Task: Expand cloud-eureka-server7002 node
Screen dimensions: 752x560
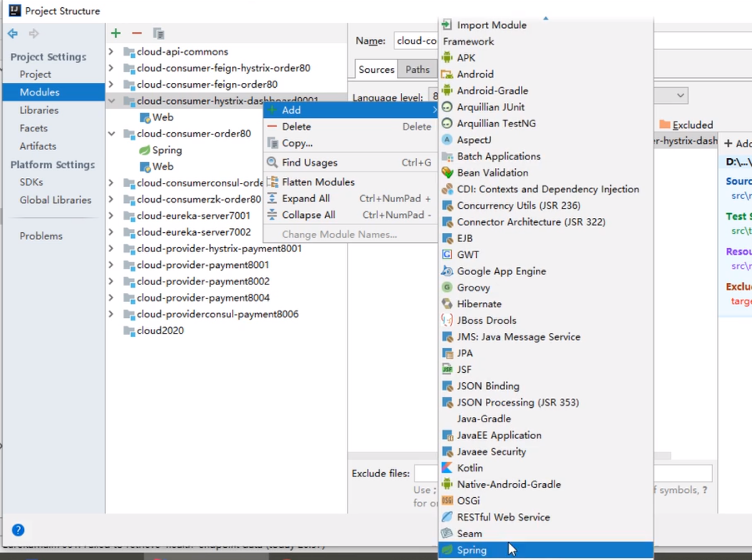Action: tap(111, 232)
